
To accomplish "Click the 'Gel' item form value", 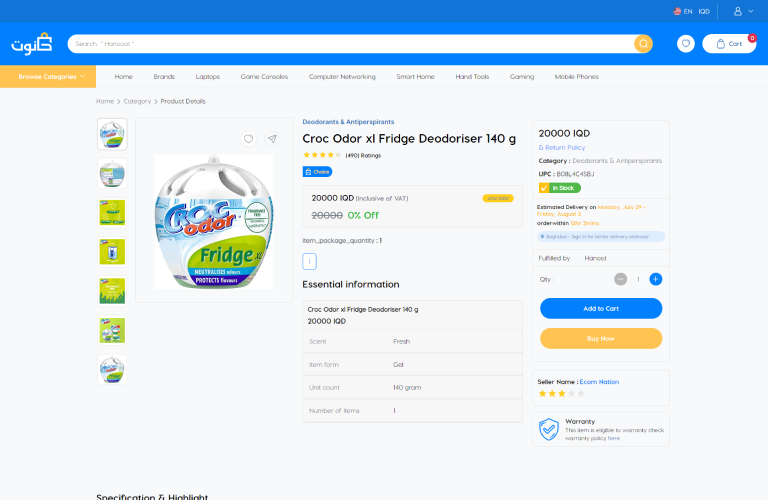I will (x=398, y=364).
